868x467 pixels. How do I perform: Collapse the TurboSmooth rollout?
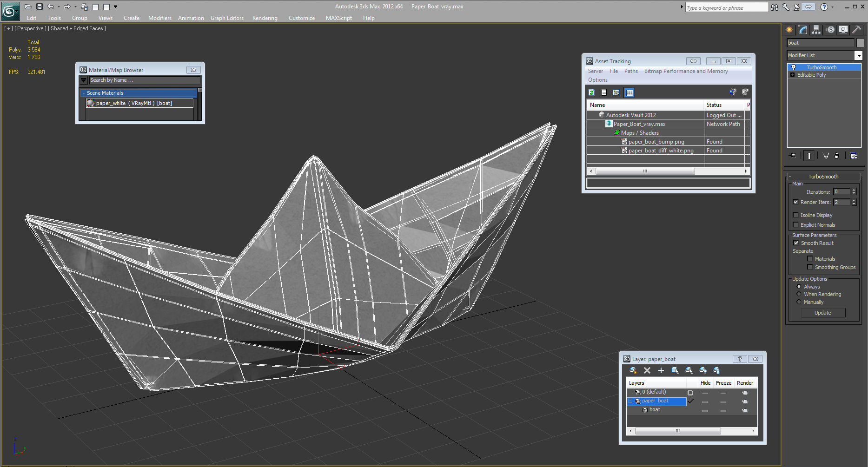pos(789,177)
